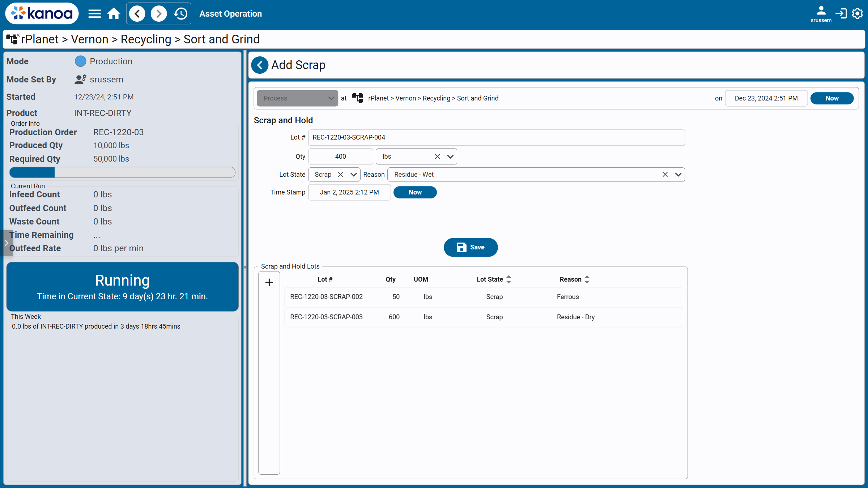Viewport: 868px width, 488px height.
Task: Open the Lot State dropdown arrow
Action: (x=354, y=175)
